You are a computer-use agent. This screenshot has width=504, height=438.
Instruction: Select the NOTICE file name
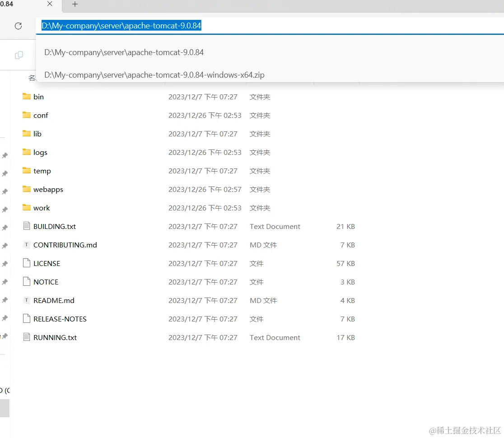(46, 282)
